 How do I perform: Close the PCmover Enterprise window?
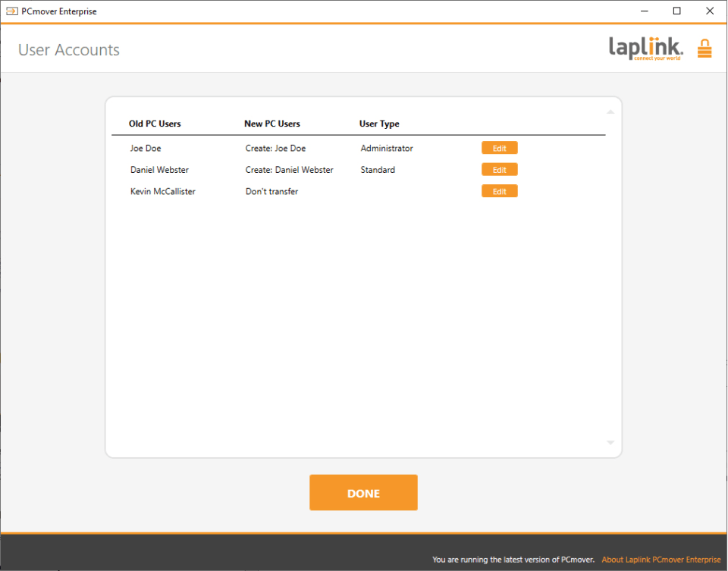710,11
